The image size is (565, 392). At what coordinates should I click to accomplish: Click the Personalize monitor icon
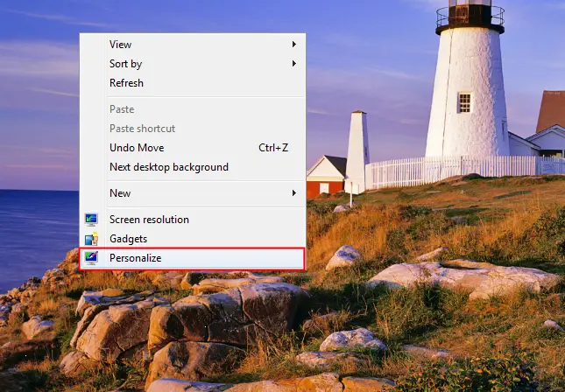91,258
